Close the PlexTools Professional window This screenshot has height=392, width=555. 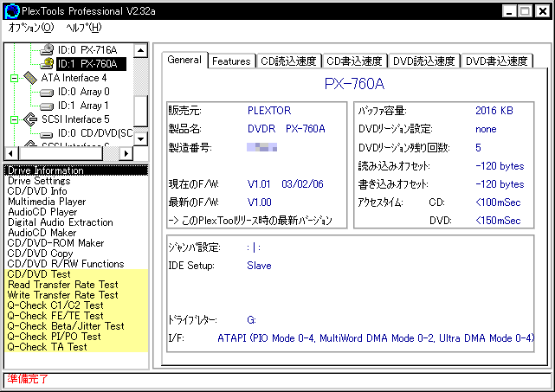coord(542,11)
